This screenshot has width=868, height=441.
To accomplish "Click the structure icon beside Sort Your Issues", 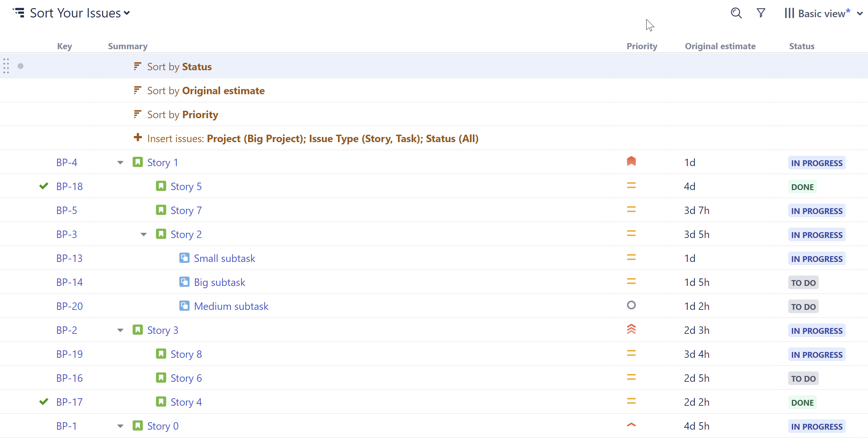I will pyautogui.click(x=18, y=13).
